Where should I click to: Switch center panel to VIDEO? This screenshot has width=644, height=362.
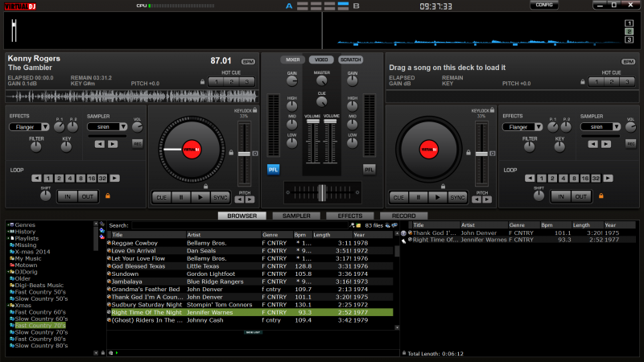(321, 60)
